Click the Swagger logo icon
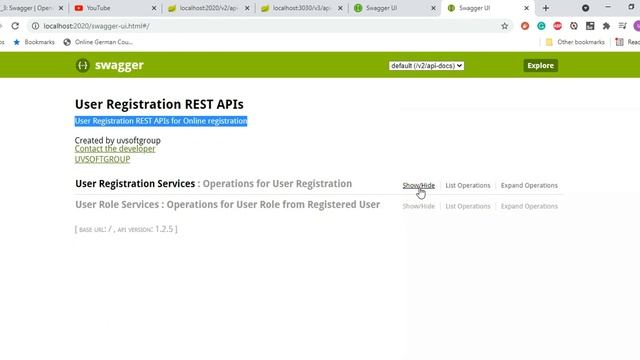640x360 pixels. (82, 65)
